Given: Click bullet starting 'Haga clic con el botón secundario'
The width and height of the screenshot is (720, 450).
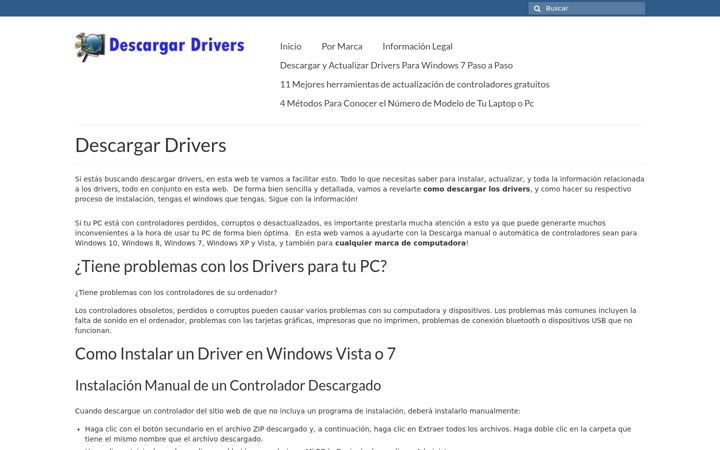Looking at the screenshot, I should point(358,434).
